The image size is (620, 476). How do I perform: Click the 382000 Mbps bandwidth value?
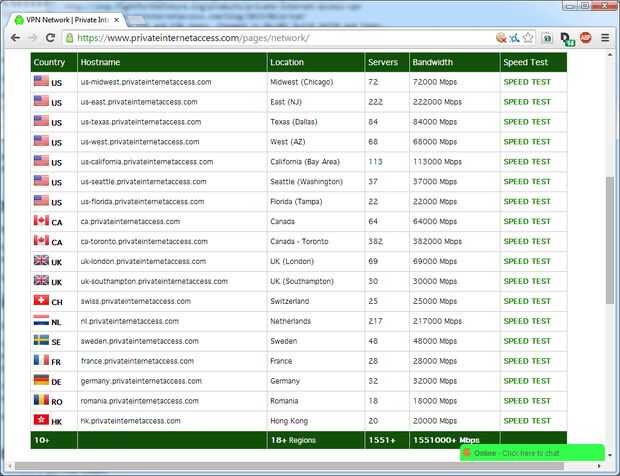[x=437, y=241]
